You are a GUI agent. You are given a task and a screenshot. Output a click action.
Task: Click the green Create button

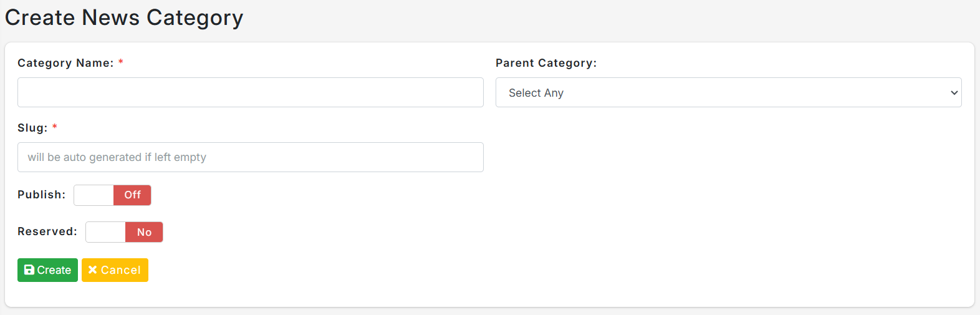point(47,270)
